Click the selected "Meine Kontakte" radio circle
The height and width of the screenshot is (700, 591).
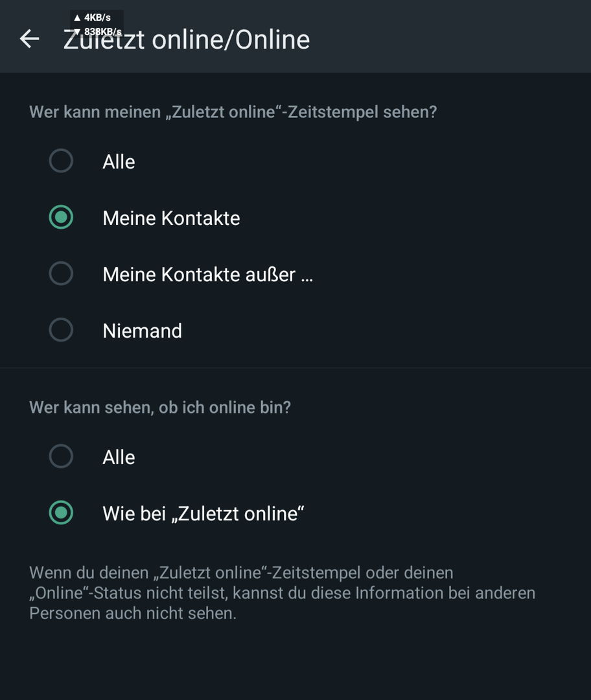[x=61, y=217]
